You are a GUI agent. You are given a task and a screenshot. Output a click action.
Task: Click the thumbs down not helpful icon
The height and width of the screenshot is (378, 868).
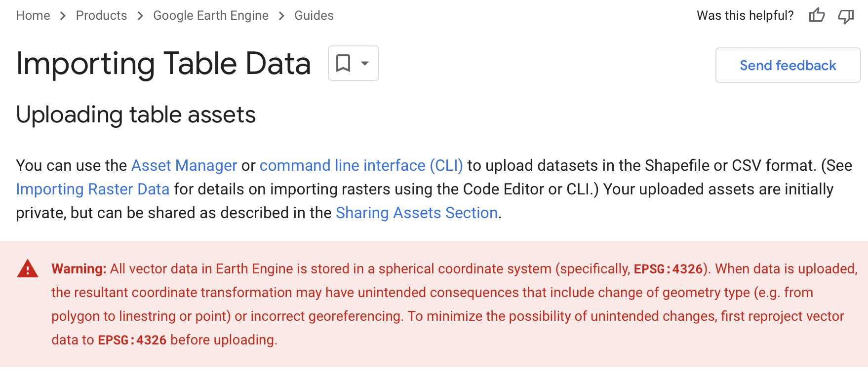click(x=846, y=16)
